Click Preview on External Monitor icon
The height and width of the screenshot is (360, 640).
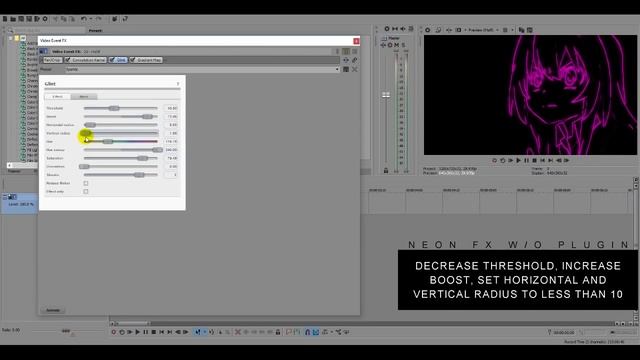click(x=438, y=30)
